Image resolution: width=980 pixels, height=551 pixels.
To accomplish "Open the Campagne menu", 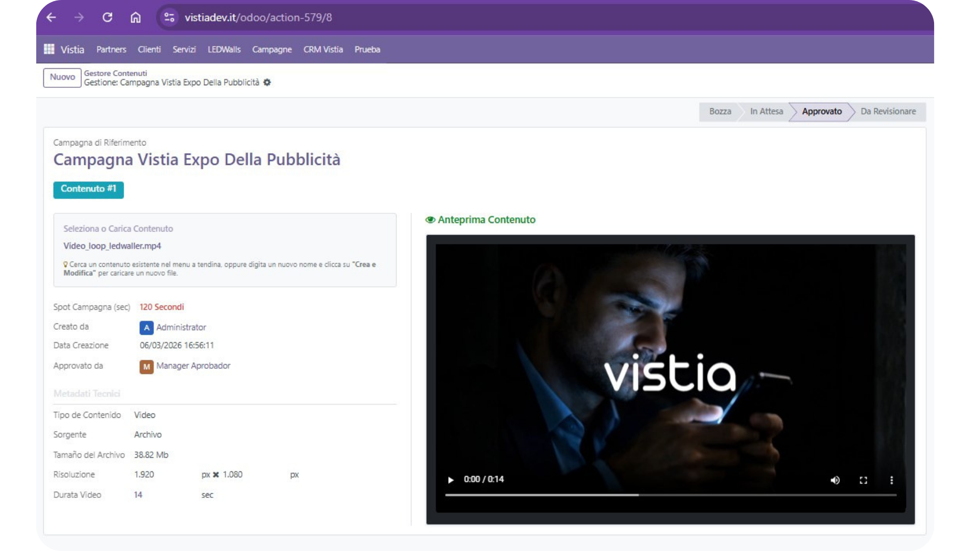I will (272, 49).
